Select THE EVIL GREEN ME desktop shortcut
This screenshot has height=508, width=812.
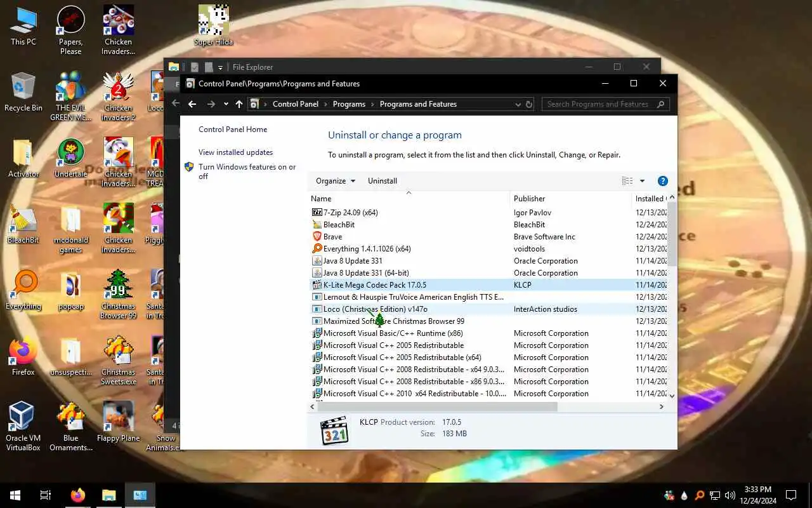click(x=70, y=97)
